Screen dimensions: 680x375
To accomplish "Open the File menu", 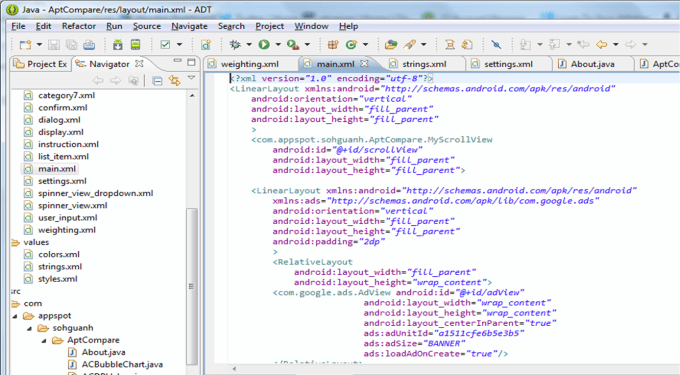I will click(x=18, y=26).
